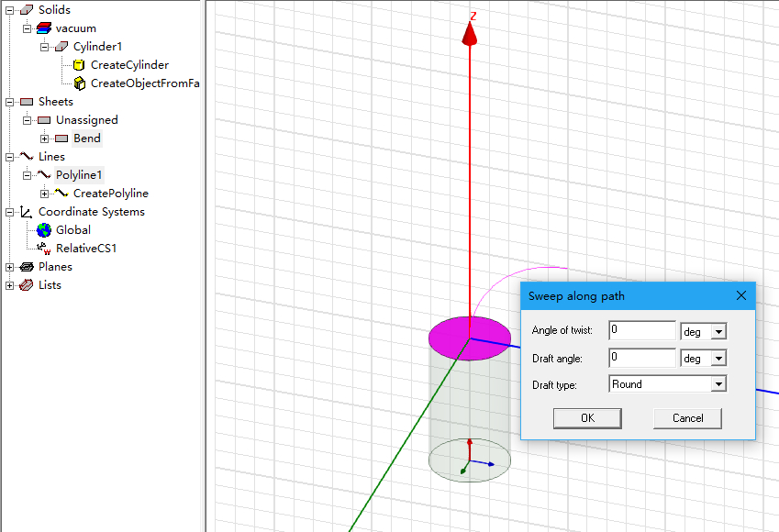Collapse the Cylinder1 tree node
Screen dimensions: 779x532
pyautogui.click(x=44, y=47)
